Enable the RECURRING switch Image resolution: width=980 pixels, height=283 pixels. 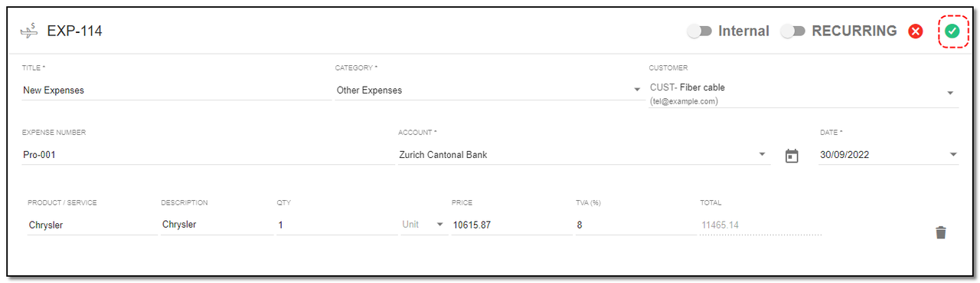(x=794, y=31)
